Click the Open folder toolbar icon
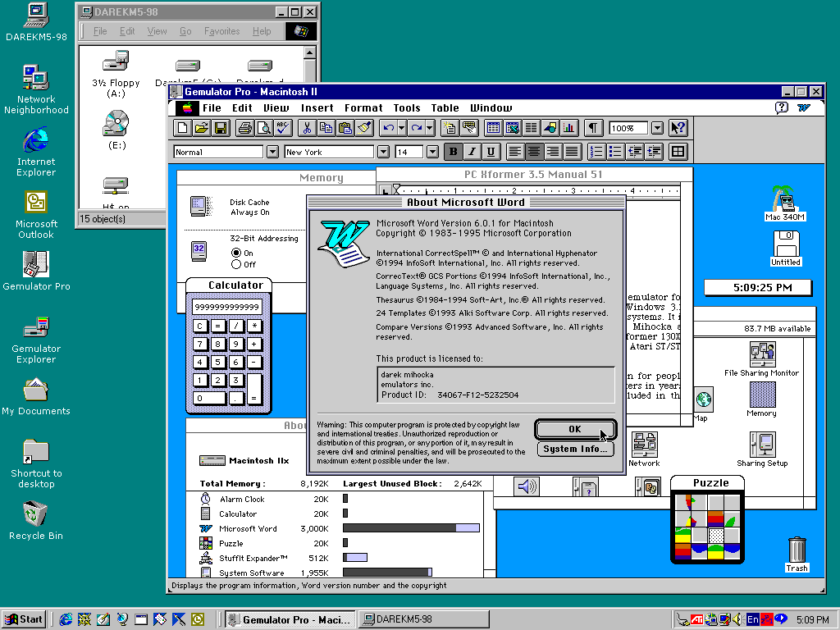 [202, 128]
